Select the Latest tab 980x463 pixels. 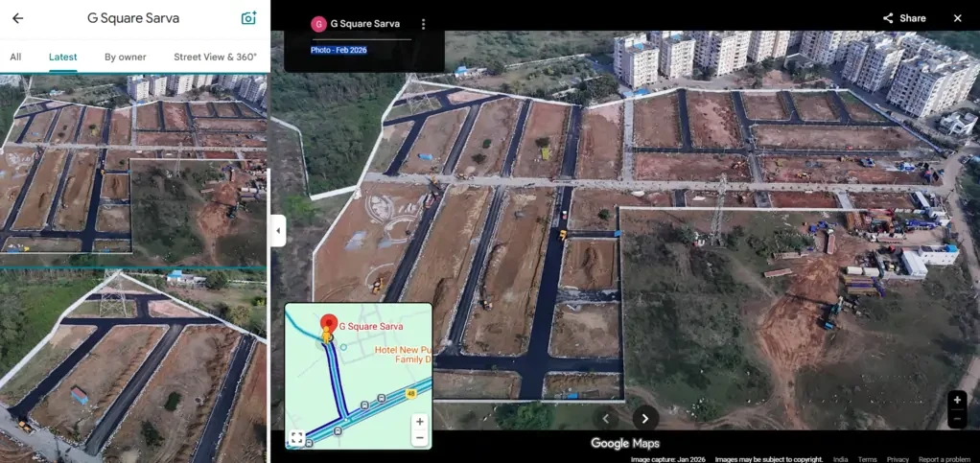(x=63, y=57)
